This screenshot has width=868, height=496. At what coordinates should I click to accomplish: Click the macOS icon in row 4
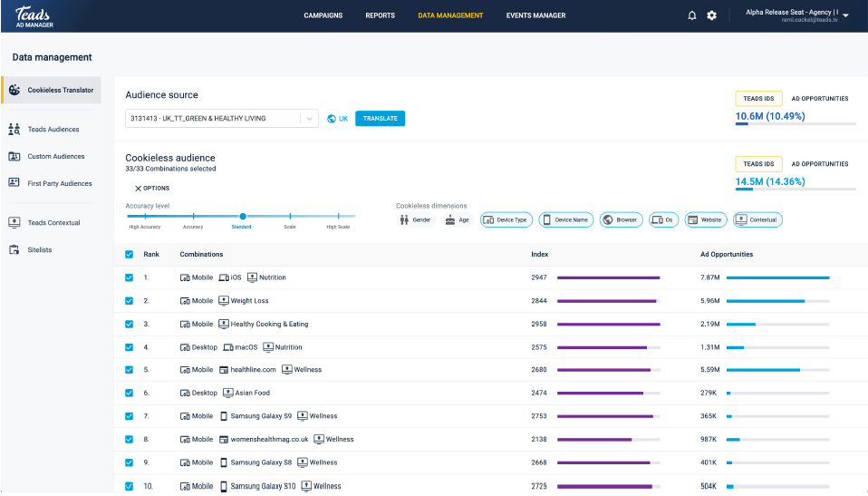[228, 347]
